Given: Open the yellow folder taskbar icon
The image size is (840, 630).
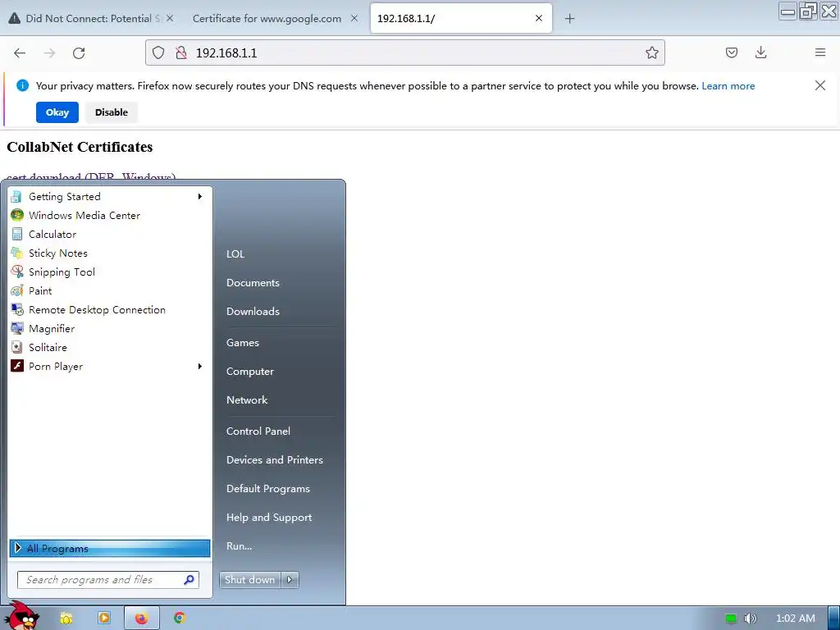Looking at the screenshot, I should pyautogui.click(x=66, y=619).
